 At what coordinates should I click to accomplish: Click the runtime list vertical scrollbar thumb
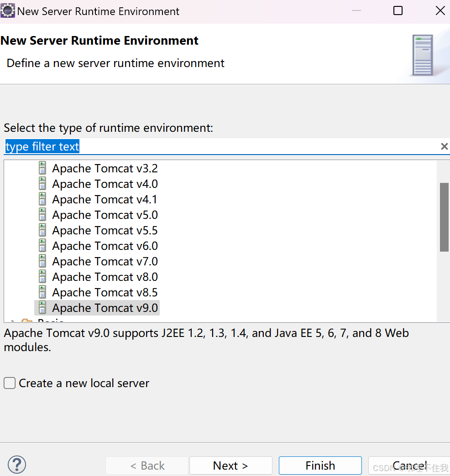(x=444, y=217)
